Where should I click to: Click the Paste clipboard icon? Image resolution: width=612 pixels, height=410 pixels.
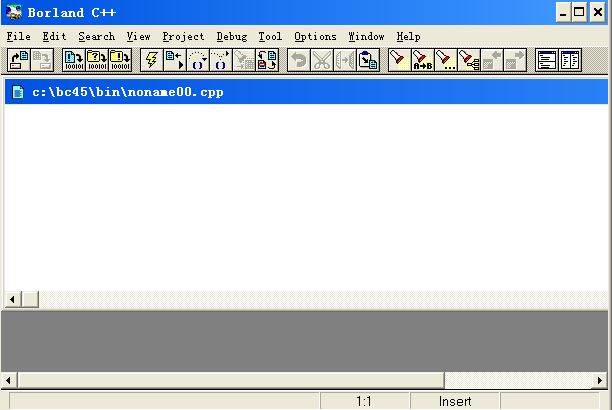click(x=368, y=60)
